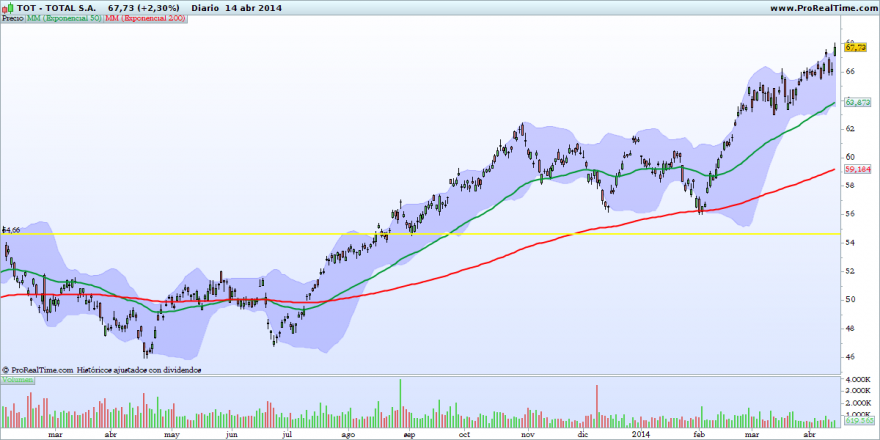Open the MM (Exponencial 200) indicator label
This screenshot has height=440, width=880.
[146, 19]
